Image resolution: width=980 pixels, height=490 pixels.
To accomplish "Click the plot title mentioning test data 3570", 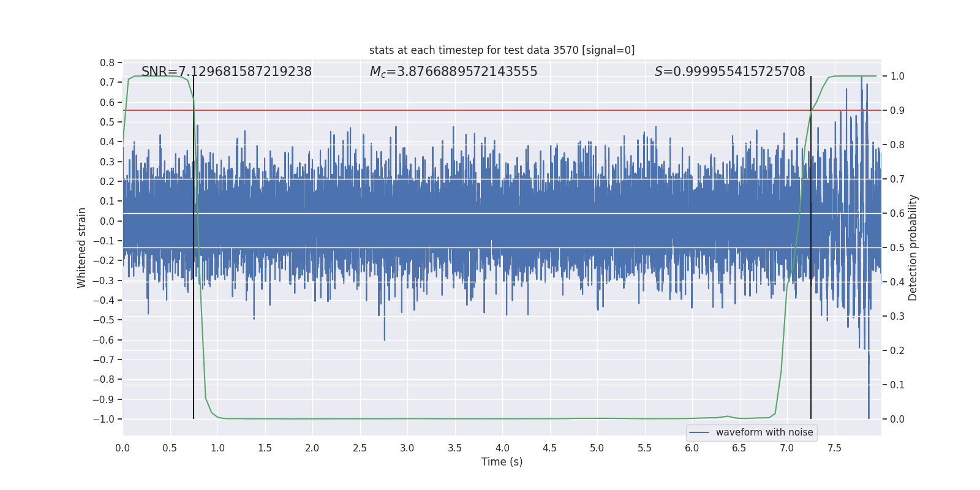I will 502,50.
